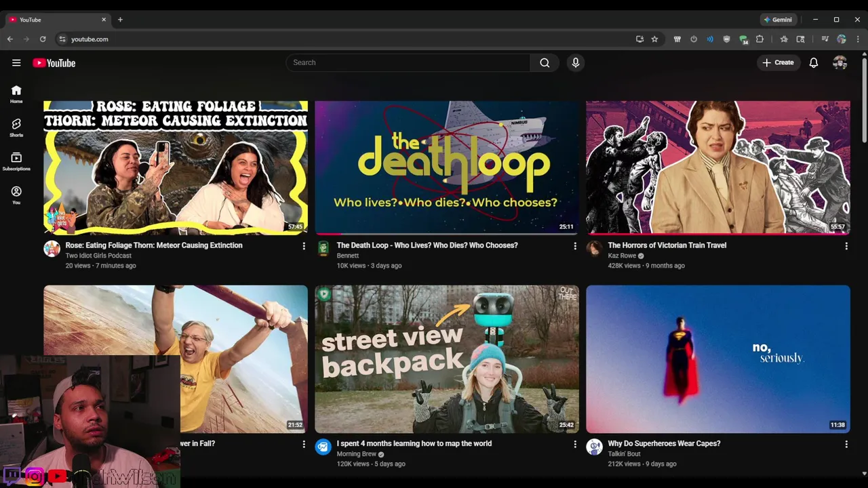Viewport: 868px width, 488px height.
Task: Open the Gemini button in title bar
Action: pyautogui.click(x=778, y=20)
